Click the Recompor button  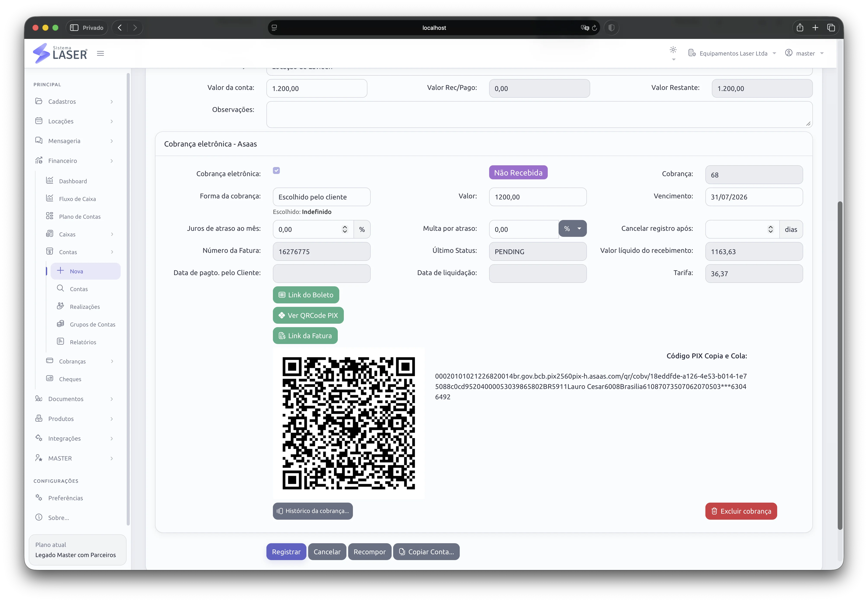[370, 552]
